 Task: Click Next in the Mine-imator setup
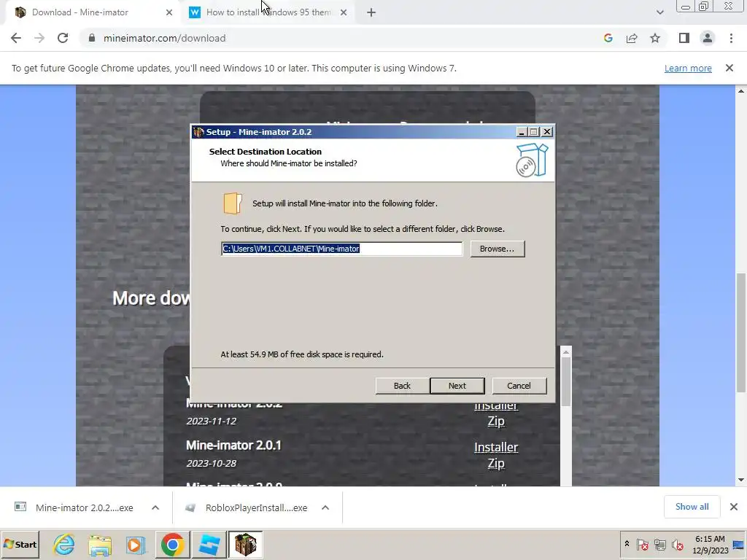[x=457, y=386]
